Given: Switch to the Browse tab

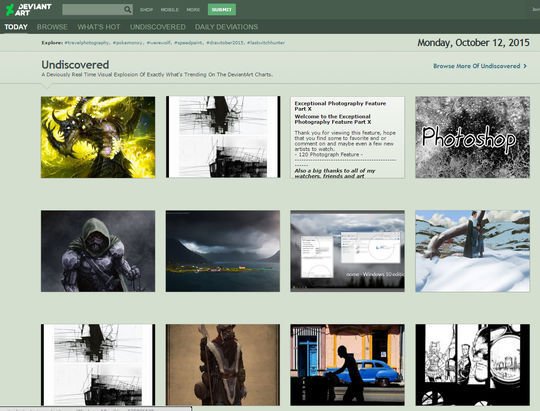Looking at the screenshot, I should point(52,27).
